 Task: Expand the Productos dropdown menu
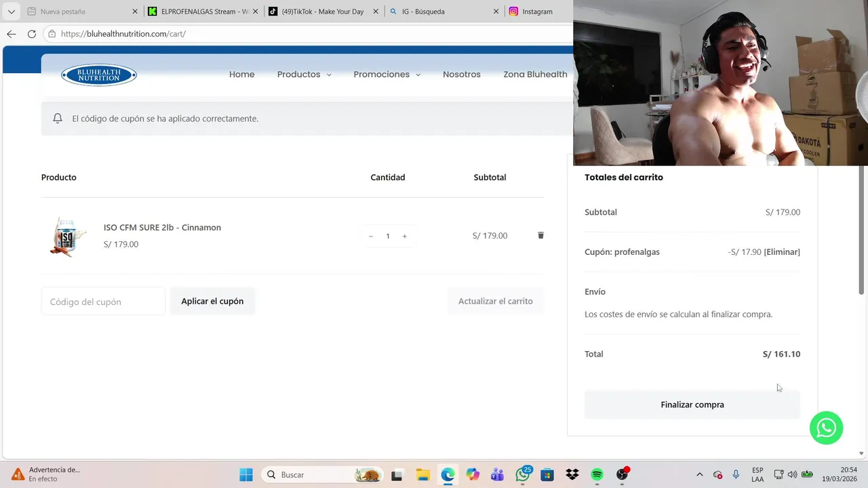click(x=304, y=75)
